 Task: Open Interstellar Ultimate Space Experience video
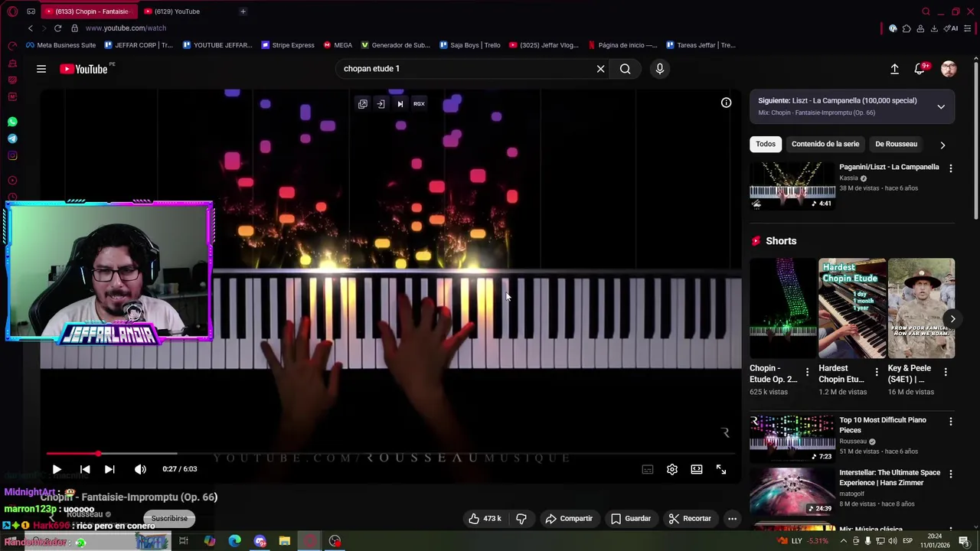(x=792, y=491)
